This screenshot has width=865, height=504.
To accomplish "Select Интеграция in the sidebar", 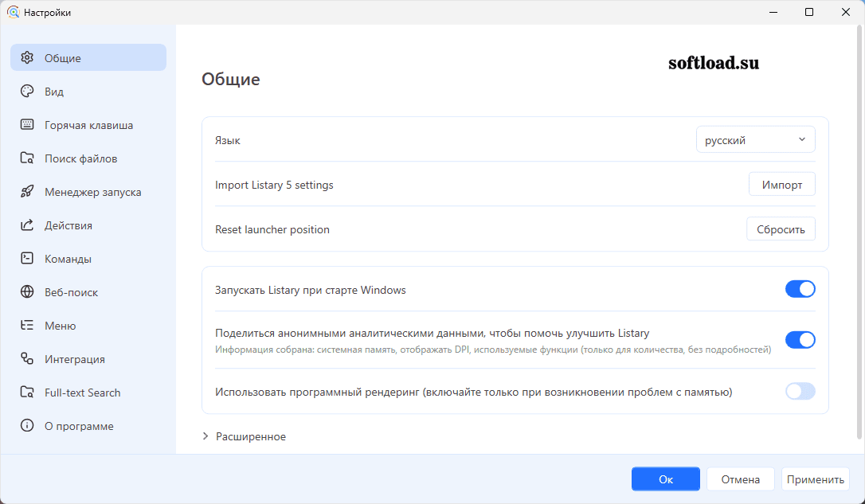I will point(88,358).
